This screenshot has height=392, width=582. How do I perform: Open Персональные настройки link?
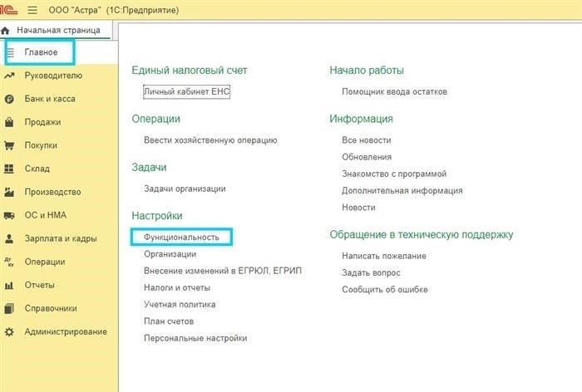coord(195,338)
